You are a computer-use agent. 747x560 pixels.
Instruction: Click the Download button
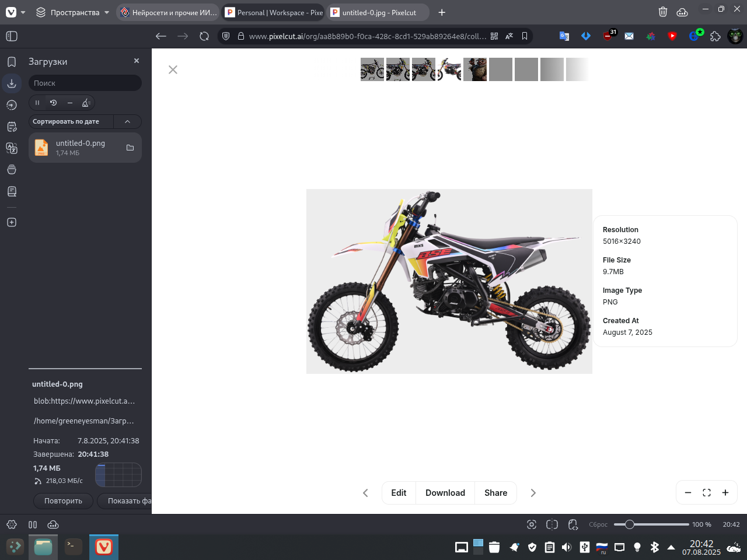pos(445,493)
